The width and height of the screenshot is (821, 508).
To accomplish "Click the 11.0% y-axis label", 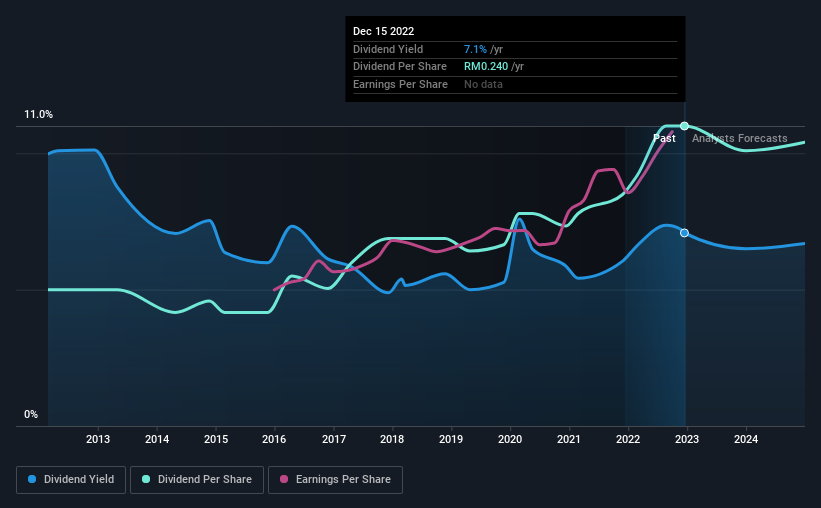I will [x=38, y=114].
